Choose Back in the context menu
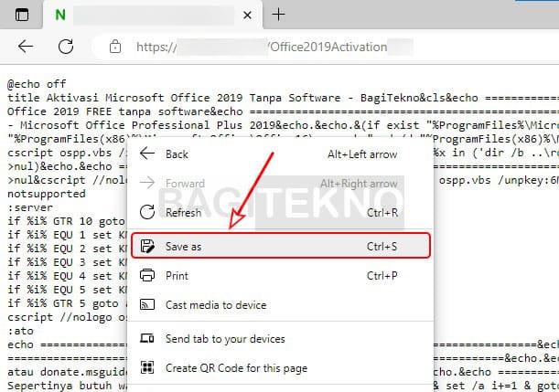The width and height of the screenshot is (559, 392). [281, 154]
